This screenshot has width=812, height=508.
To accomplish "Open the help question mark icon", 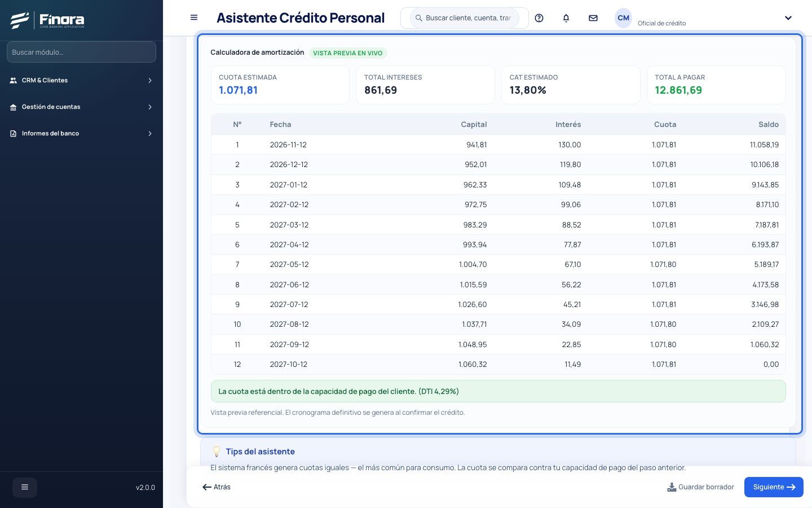I will (x=539, y=18).
